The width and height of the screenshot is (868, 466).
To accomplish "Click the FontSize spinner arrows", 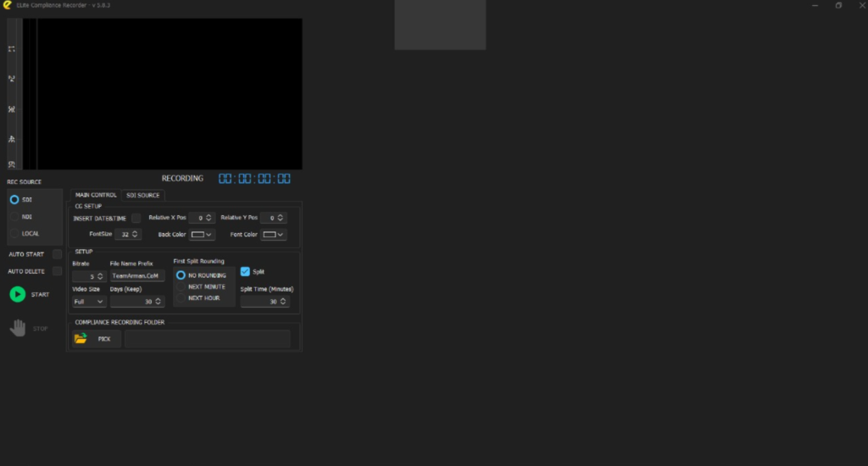I will click(136, 234).
